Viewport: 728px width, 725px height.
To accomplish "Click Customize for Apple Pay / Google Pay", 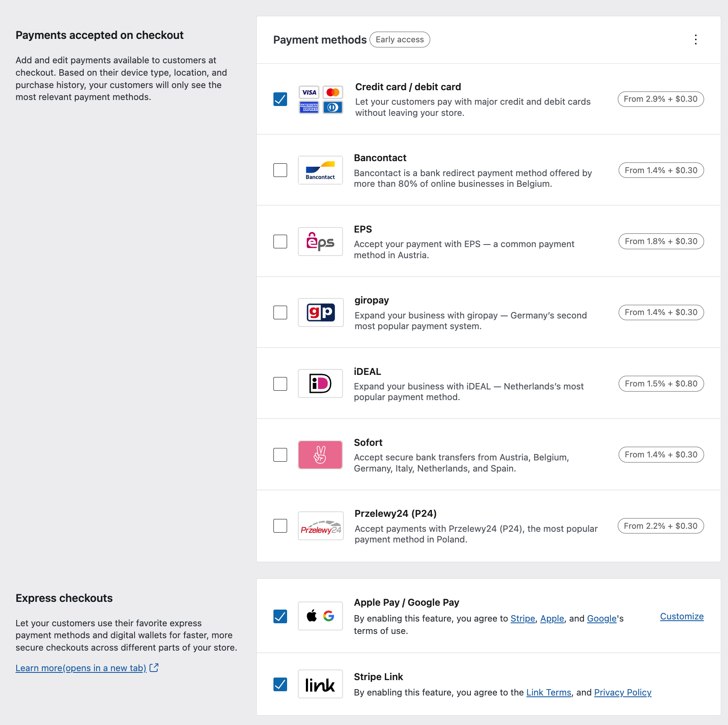I will (681, 616).
